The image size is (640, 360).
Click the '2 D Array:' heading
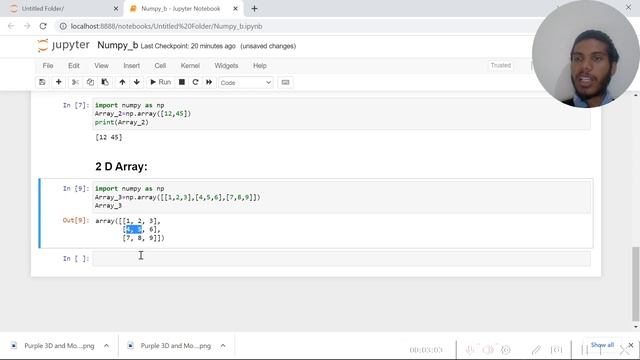(121, 167)
